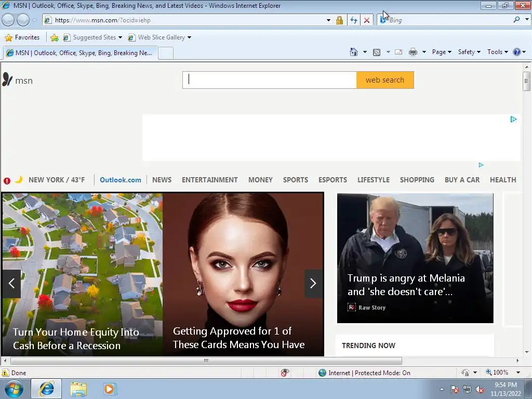This screenshot has width=532, height=399.
Task: Open the NEWS section
Action: [162, 180]
